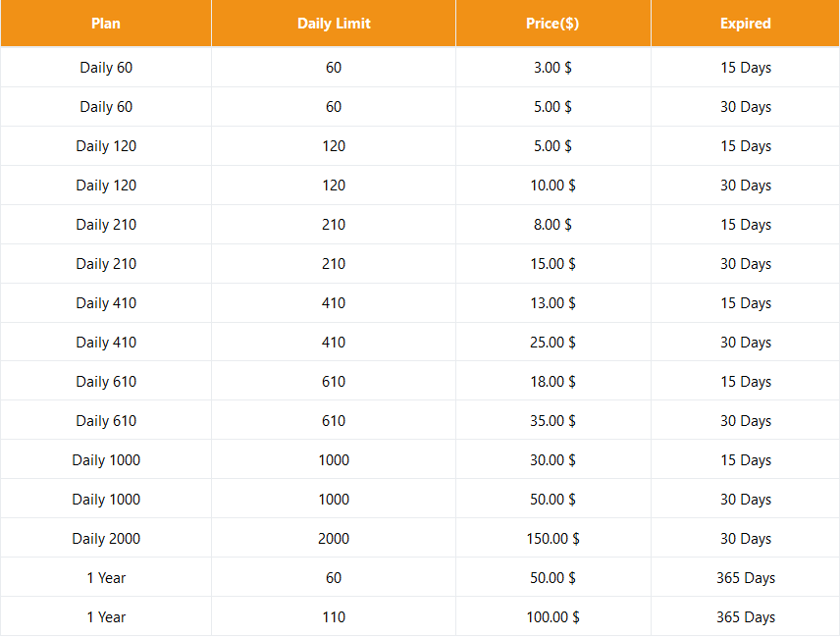The image size is (840, 638).
Task: Select Daily 410 plan priced 25.00 $
Action: [106, 343]
